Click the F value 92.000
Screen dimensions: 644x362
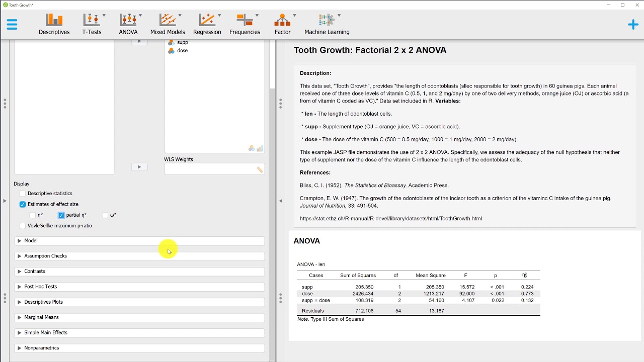click(x=467, y=294)
